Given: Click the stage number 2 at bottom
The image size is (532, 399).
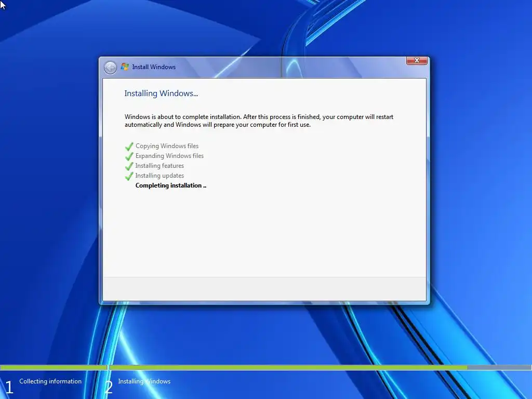Looking at the screenshot, I should 109,387.
